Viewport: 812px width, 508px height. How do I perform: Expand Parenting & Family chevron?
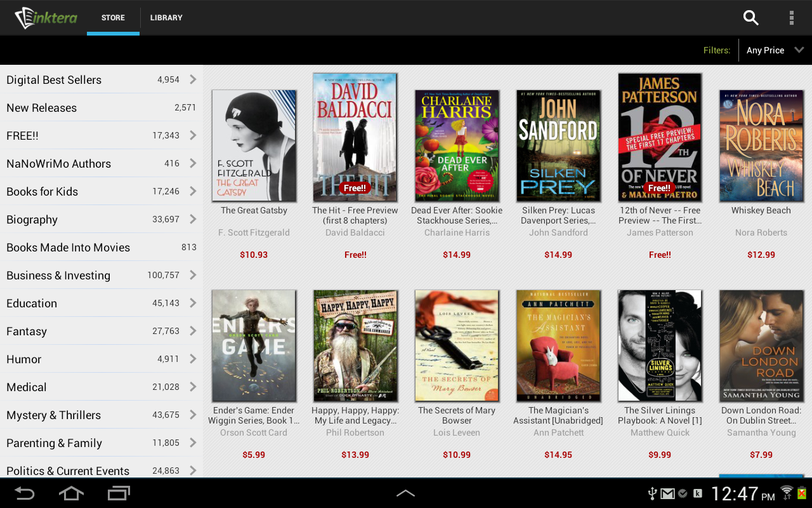[193, 443]
